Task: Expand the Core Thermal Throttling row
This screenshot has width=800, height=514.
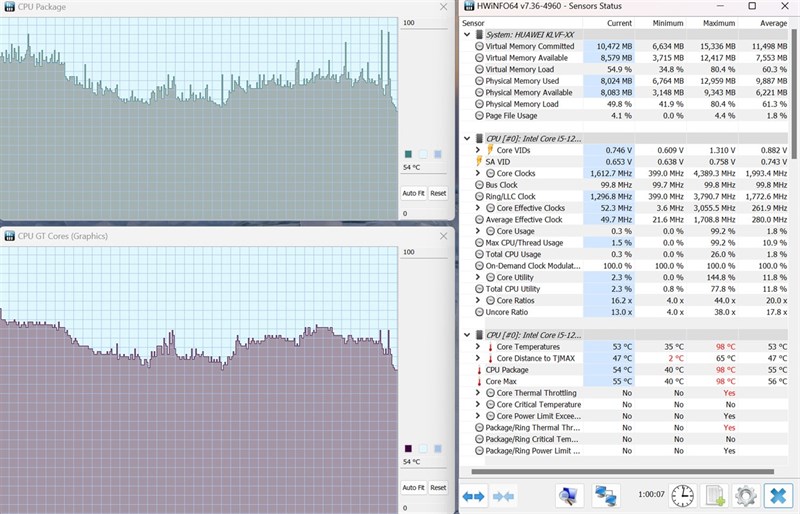Action: coord(478,393)
